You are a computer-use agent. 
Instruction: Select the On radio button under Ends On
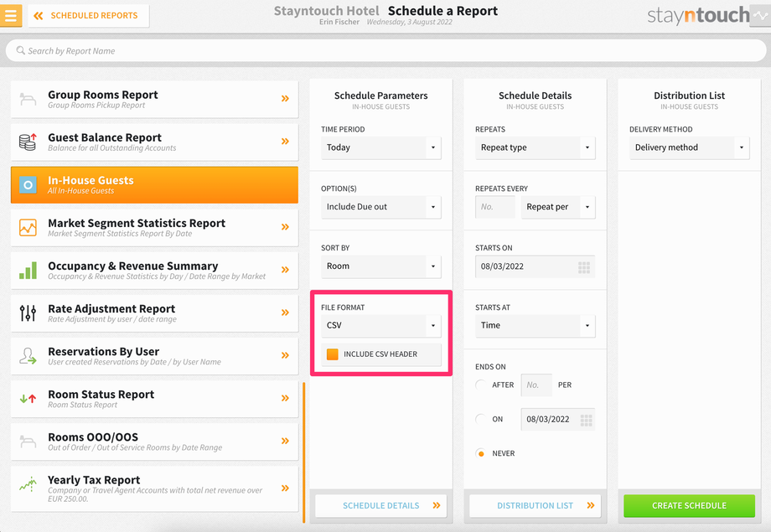(481, 420)
